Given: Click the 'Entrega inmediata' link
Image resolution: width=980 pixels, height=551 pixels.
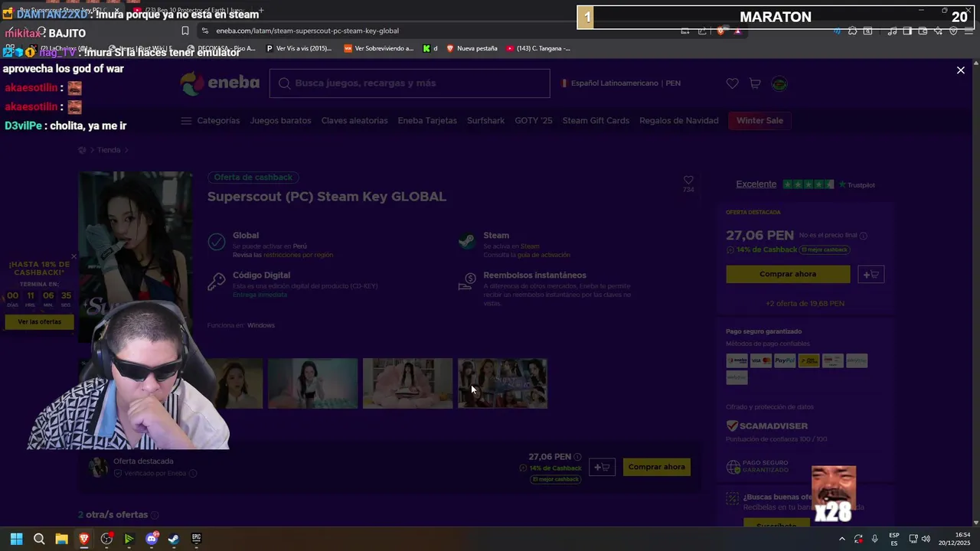Looking at the screenshot, I should pos(260,295).
